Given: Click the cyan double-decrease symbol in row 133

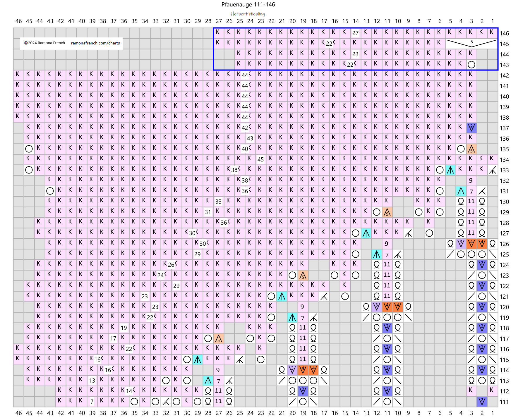Looking at the screenshot, I should (x=450, y=170).
